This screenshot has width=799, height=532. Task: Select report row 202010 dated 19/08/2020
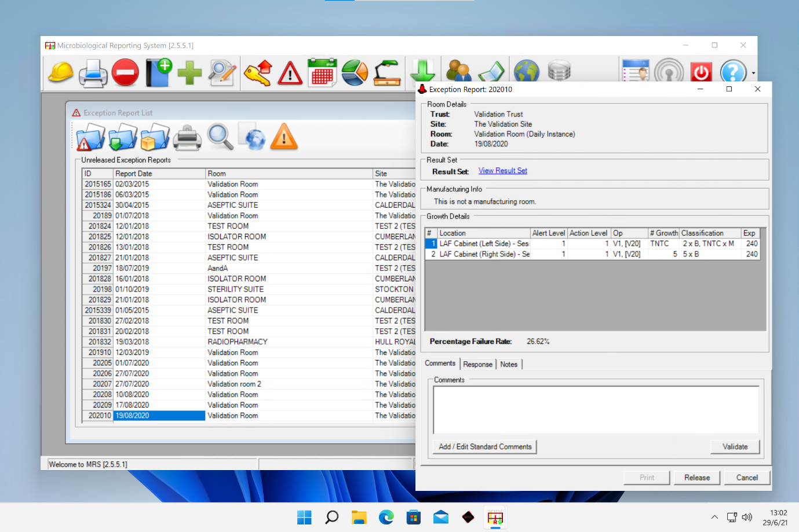click(249, 416)
